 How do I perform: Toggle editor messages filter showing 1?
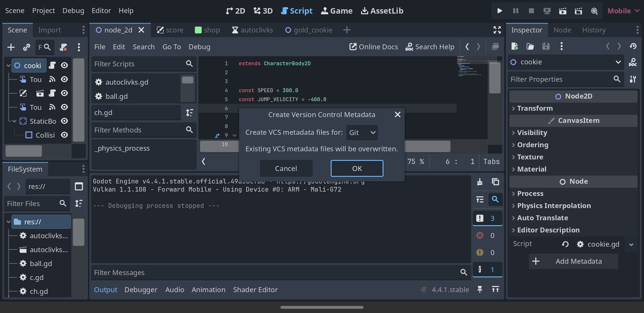487,270
